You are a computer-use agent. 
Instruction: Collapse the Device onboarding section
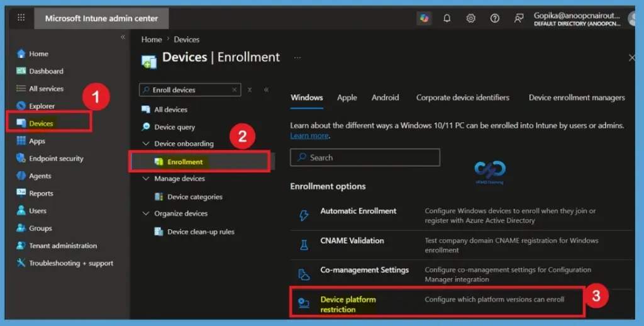click(145, 143)
